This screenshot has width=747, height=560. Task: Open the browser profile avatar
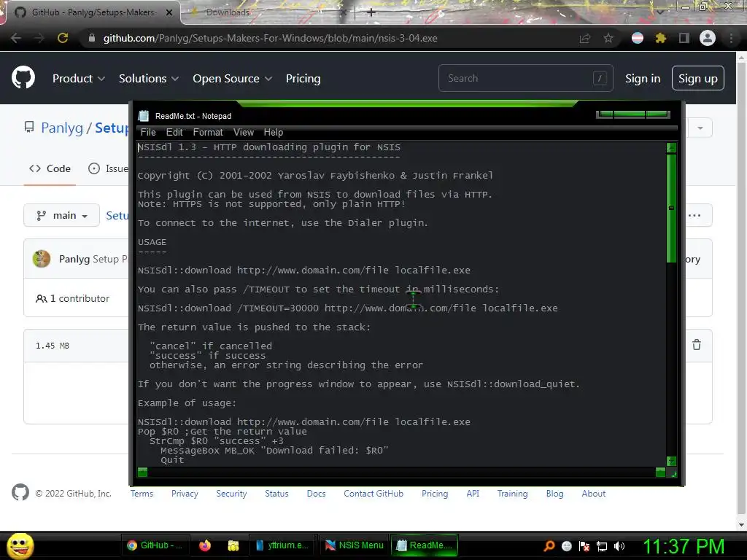tap(708, 38)
